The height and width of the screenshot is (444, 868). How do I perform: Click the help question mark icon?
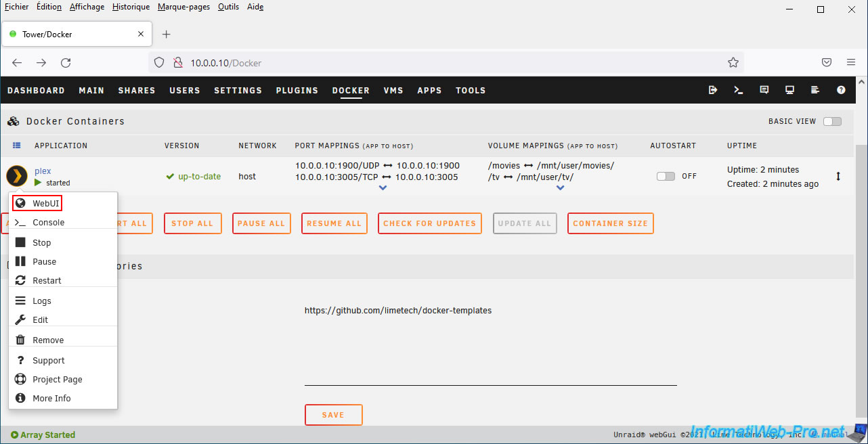point(841,90)
